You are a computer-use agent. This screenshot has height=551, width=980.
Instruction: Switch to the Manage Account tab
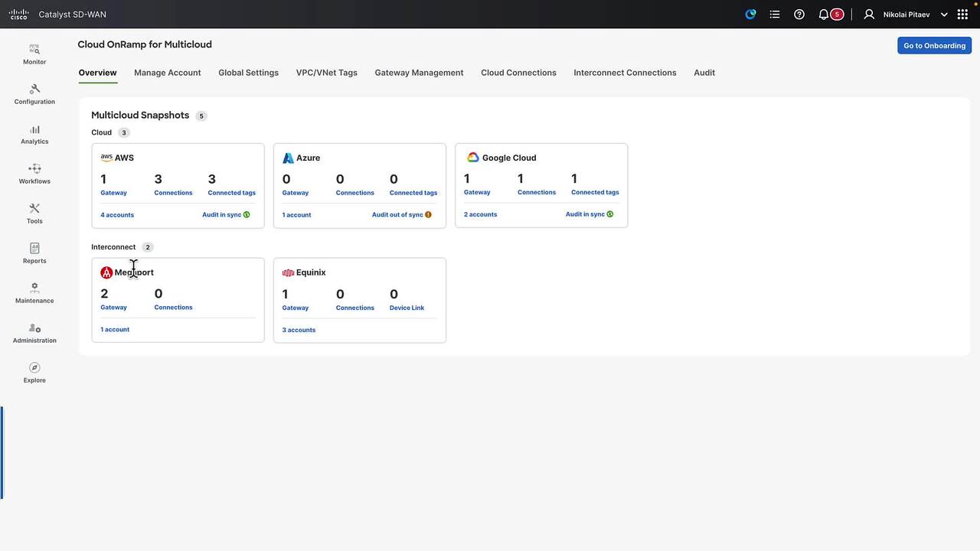point(167,73)
